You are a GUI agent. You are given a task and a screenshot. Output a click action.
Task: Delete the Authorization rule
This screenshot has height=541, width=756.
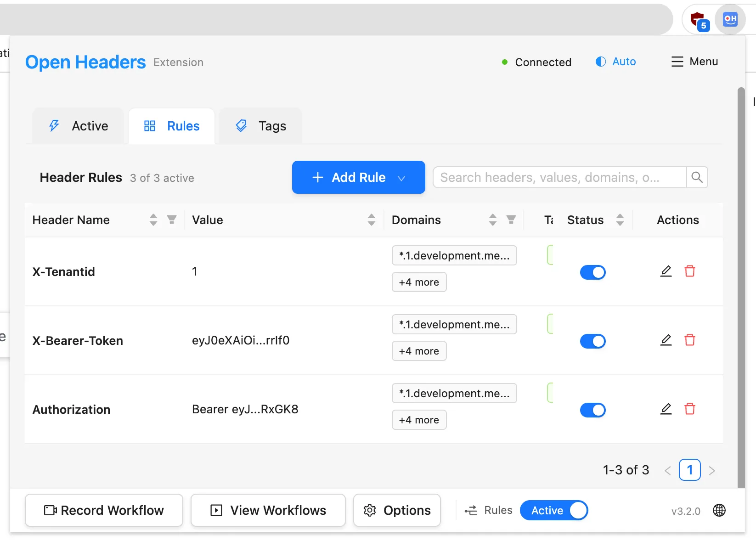pos(690,409)
